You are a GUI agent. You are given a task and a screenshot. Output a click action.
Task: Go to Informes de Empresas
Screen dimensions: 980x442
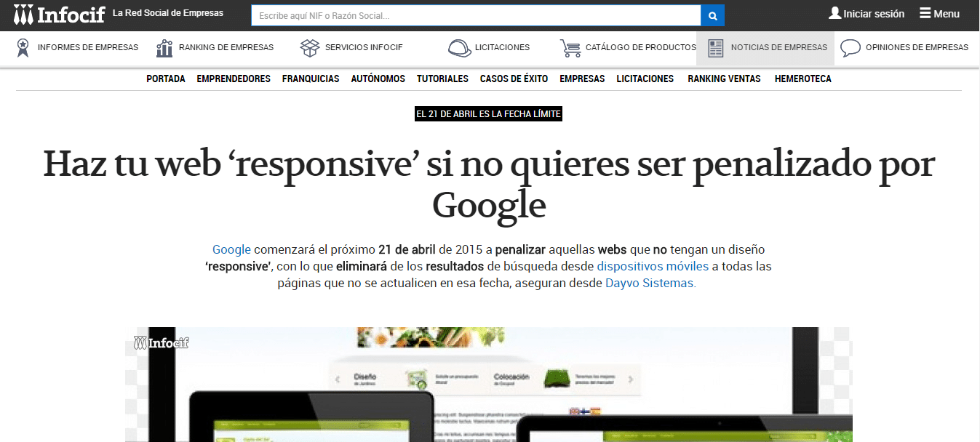(x=88, y=47)
